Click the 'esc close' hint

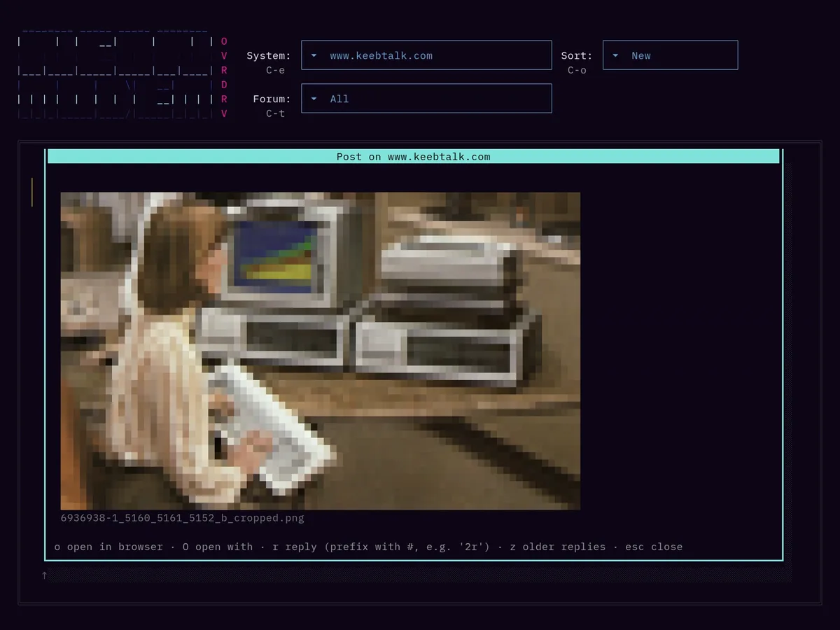654,547
